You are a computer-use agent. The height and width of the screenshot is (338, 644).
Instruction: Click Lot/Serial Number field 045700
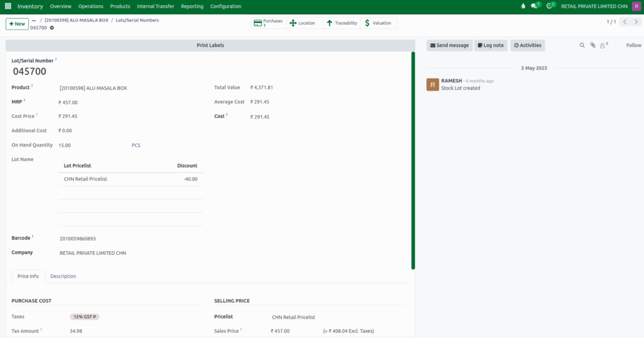pos(30,72)
